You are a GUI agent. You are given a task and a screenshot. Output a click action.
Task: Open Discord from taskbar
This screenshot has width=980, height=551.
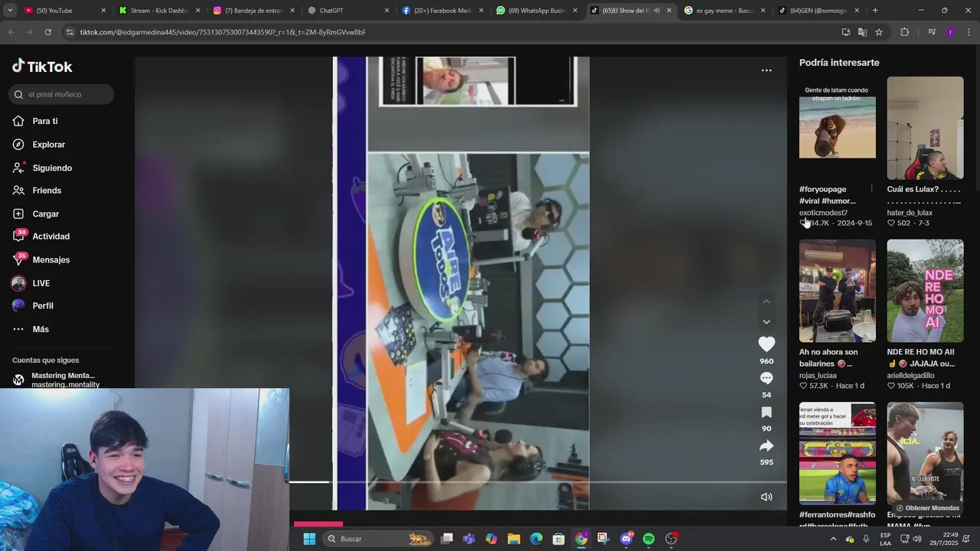tap(626, 539)
